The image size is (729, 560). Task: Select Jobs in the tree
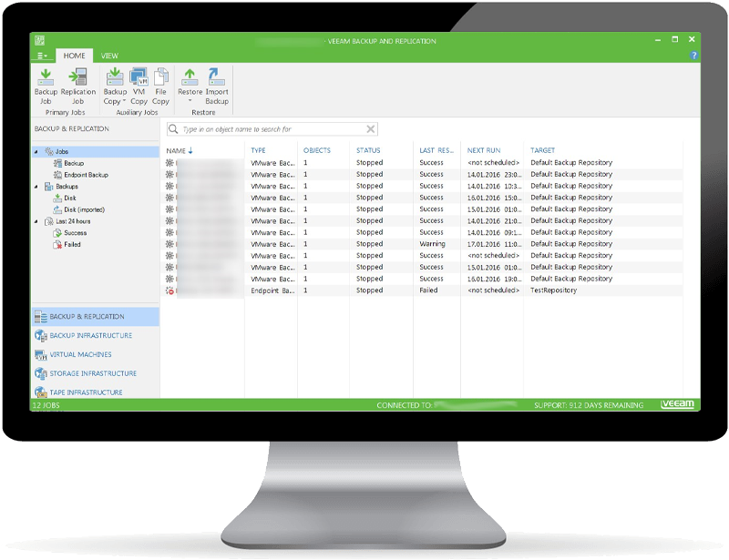(62, 151)
